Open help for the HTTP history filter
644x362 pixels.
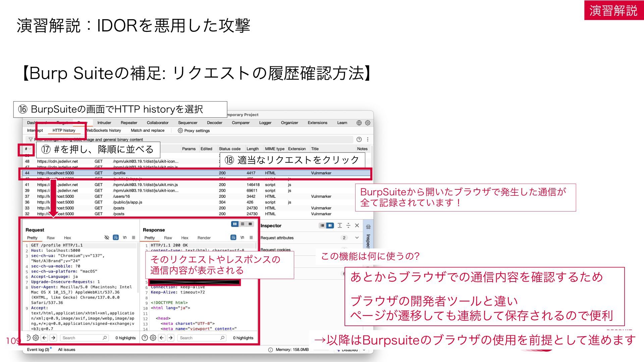(359, 139)
